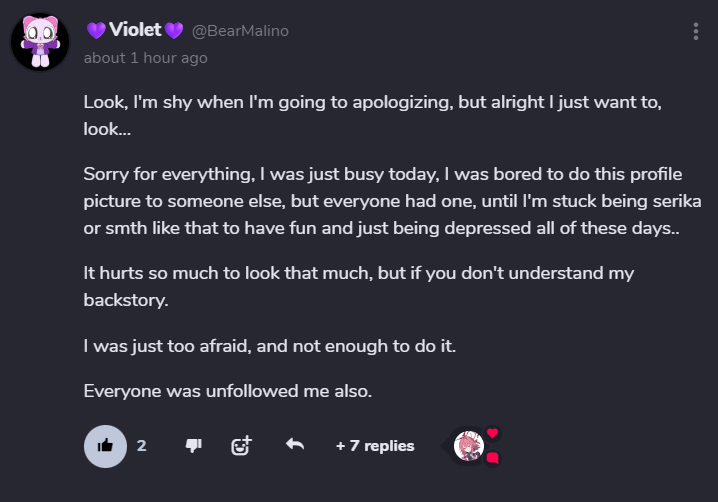Click the about 1 hour ago timestamp
This screenshot has width=718, height=502.
pyautogui.click(x=145, y=58)
